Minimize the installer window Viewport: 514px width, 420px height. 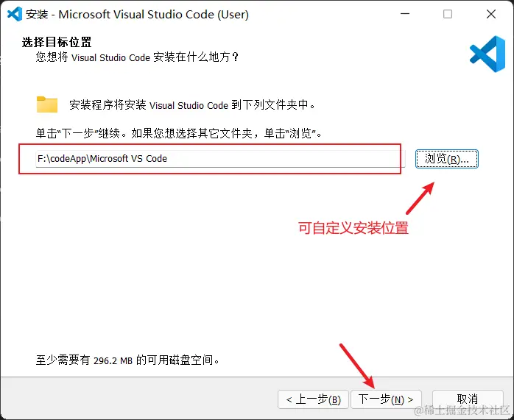click(x=405, y=14)
